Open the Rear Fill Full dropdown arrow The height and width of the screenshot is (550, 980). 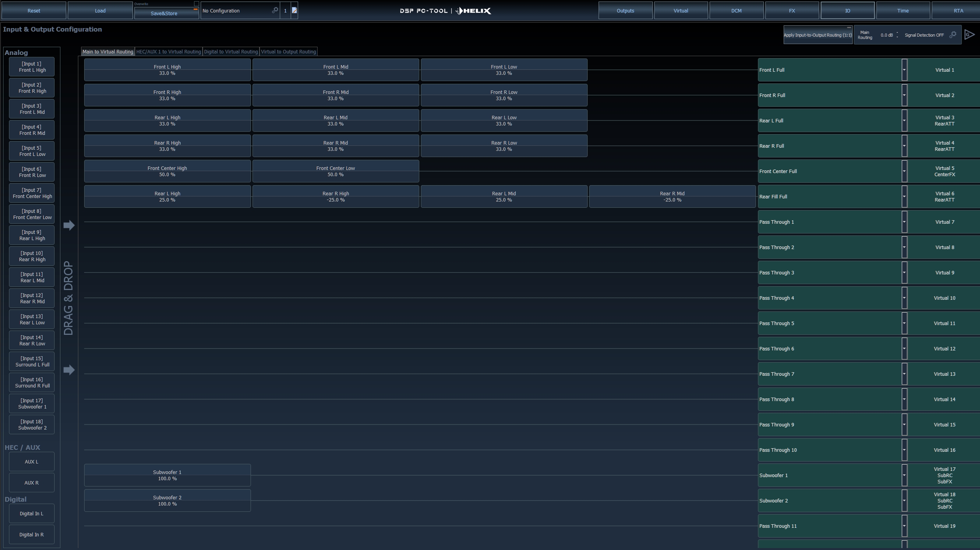pos(904,196)
